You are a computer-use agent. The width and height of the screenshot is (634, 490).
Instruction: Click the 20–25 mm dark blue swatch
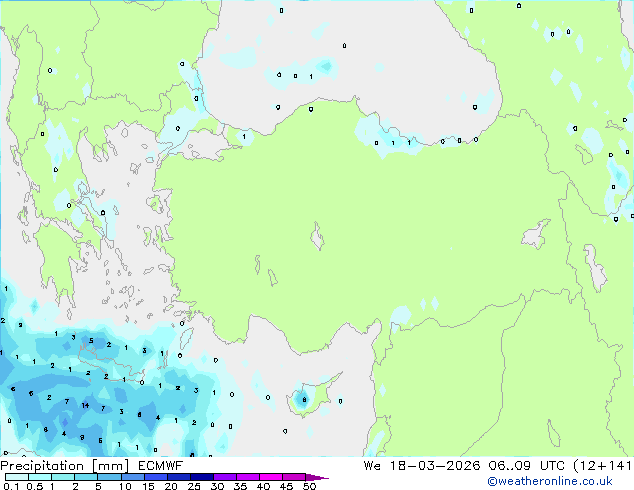coord(179,477)
